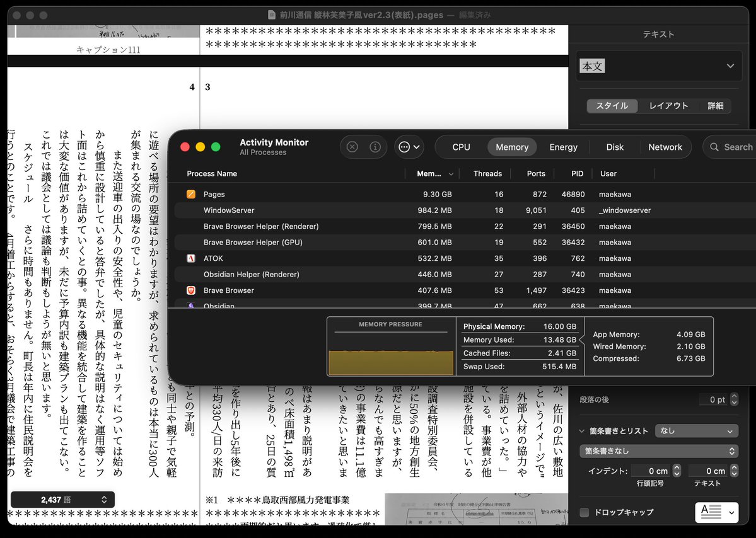
Task: Click the Activity Monitor window title
Action: [274, 142]
